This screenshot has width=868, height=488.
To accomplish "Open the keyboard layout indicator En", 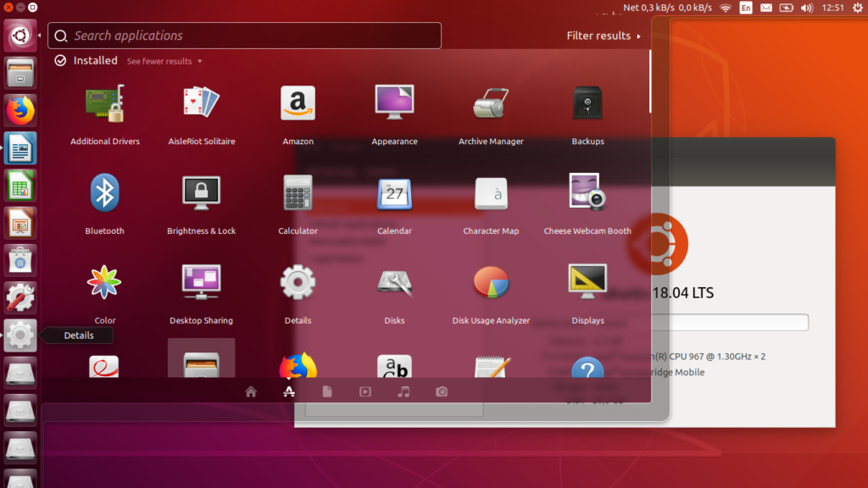I will coord(745,8).
